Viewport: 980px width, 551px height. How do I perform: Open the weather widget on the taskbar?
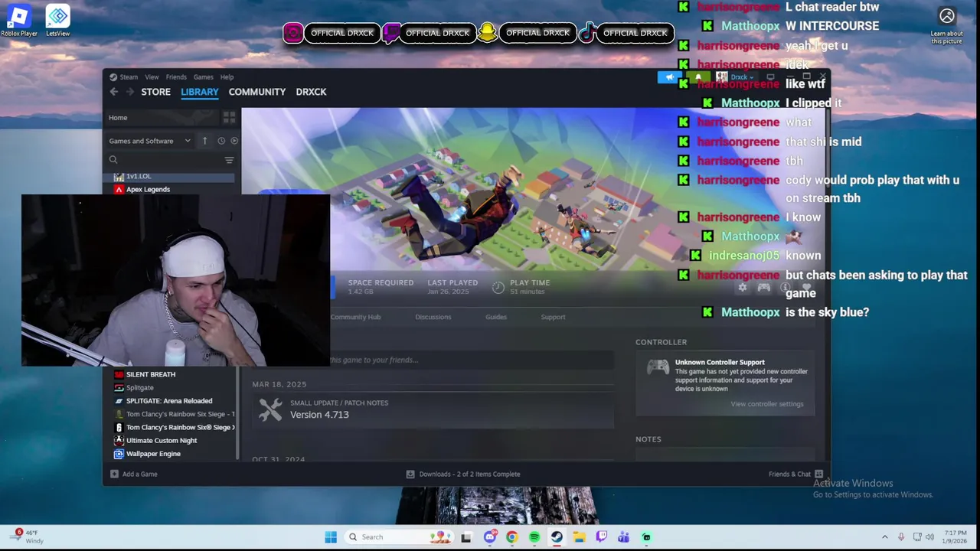coord(25,536)
